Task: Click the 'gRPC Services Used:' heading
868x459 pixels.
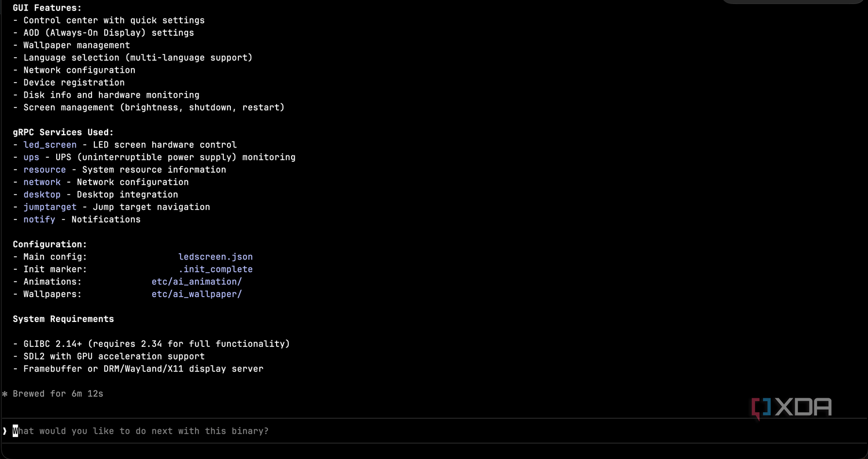Action: click(63, 132)
